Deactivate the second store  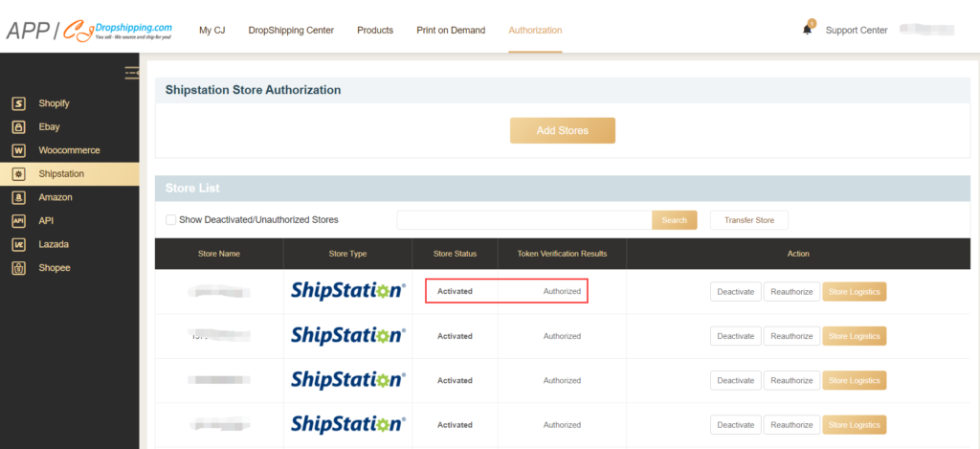coord(736,336)
